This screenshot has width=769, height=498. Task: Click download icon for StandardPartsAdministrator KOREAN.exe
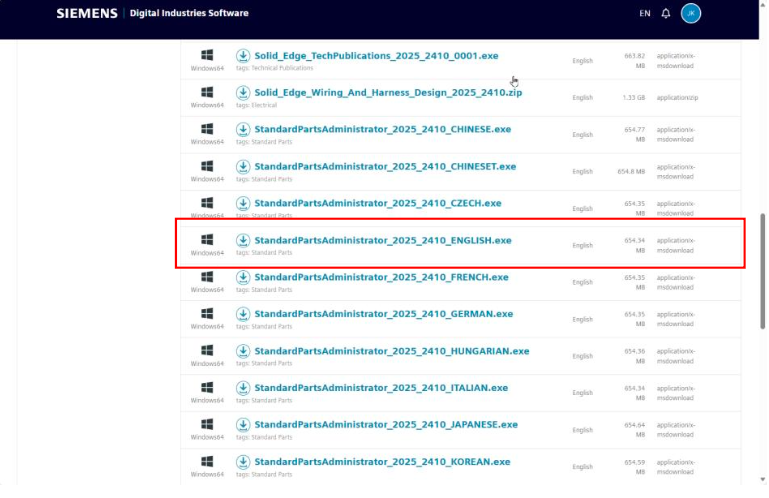pyautogui.click(x=243, y=462)
